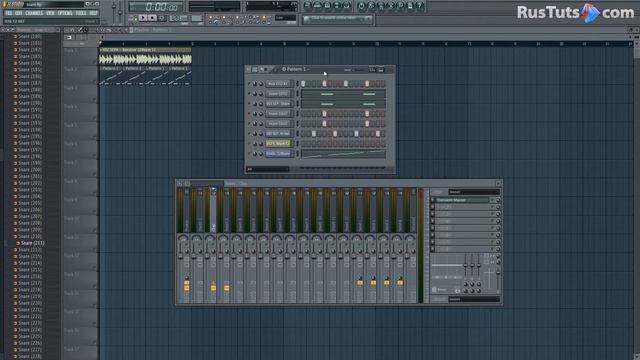Open the second mixer effect slot arrow

pos(433,207)
